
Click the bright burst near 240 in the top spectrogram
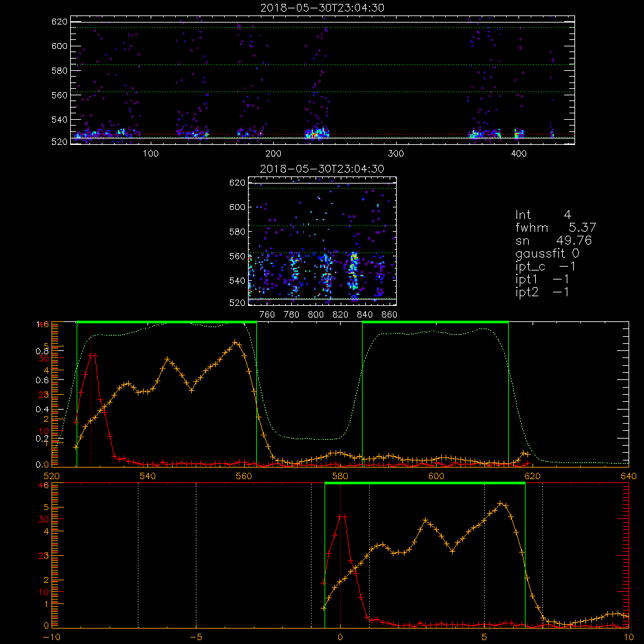pyautogui.click(x=316, y=133)
